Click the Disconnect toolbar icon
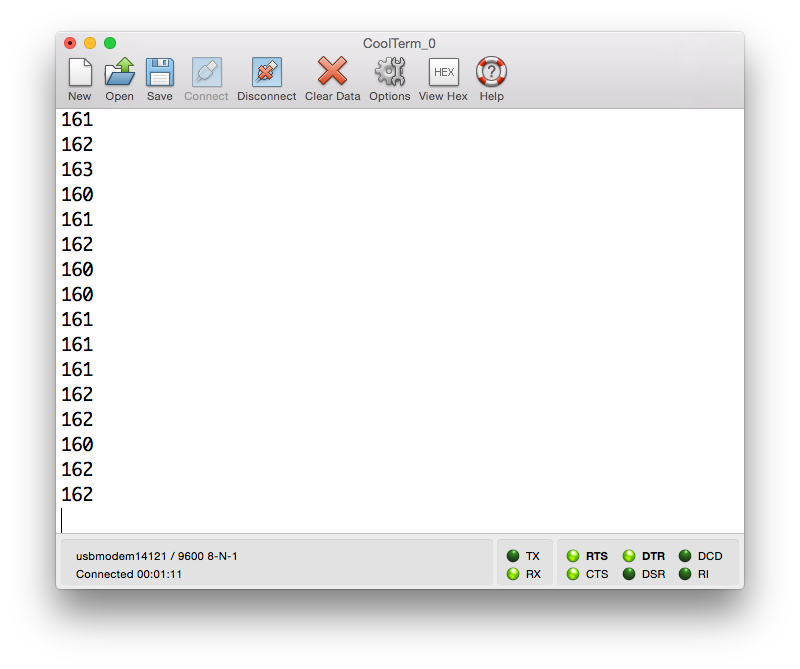Viewport: 800px width, 669px height. click(x=266, y=73)
